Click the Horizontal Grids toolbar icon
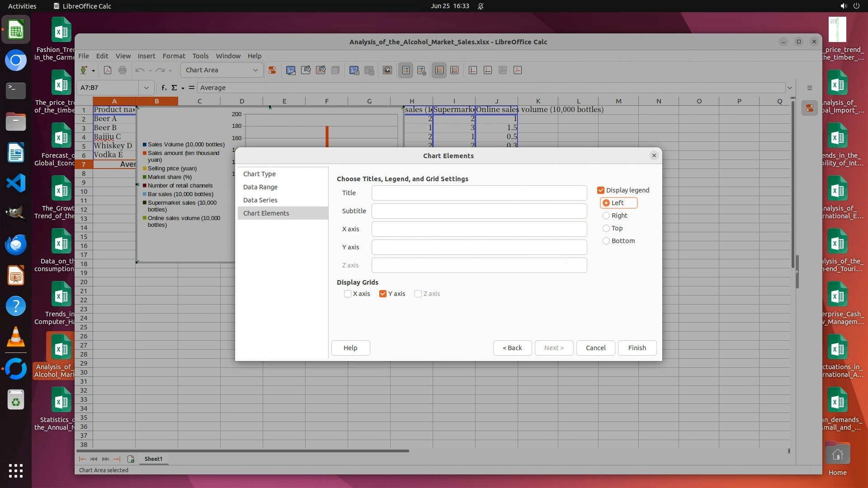 tap(439, 70)
